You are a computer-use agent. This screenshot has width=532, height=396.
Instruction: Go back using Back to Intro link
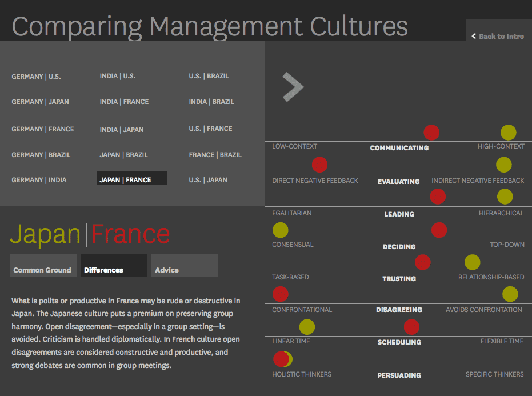coord(498,36)
